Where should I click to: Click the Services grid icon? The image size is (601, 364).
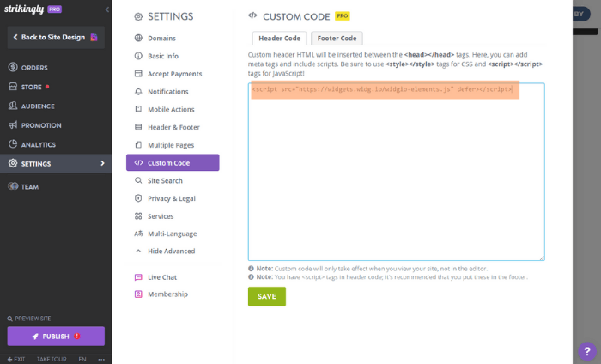click(x=138, y=216)
